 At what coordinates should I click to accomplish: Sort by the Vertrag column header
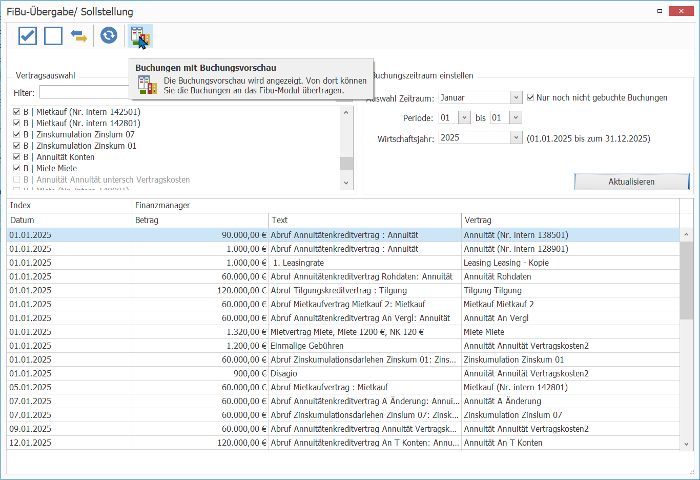[x=571, y=220]
